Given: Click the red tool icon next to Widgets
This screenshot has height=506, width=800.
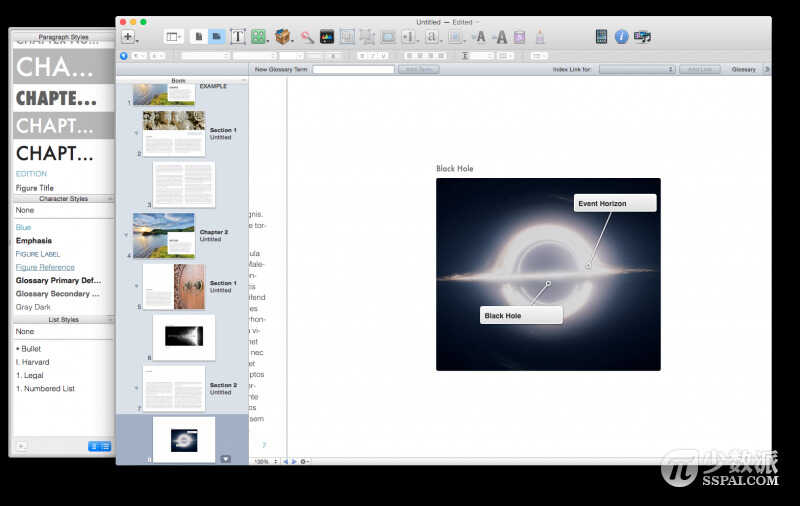Looking at the screenshot, I should (307, 37).
